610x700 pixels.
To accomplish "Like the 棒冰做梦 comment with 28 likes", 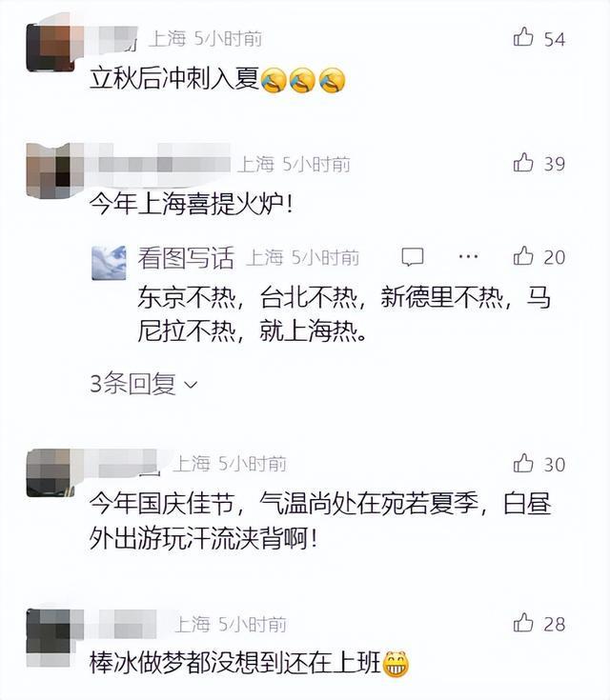I will tap(523, 622).
